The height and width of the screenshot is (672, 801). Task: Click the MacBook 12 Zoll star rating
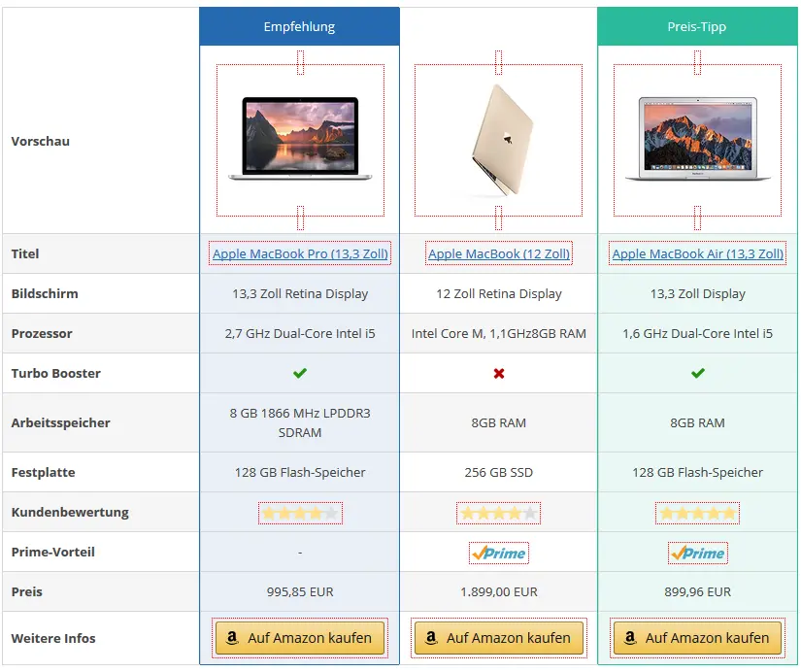(x=499, y=513)
